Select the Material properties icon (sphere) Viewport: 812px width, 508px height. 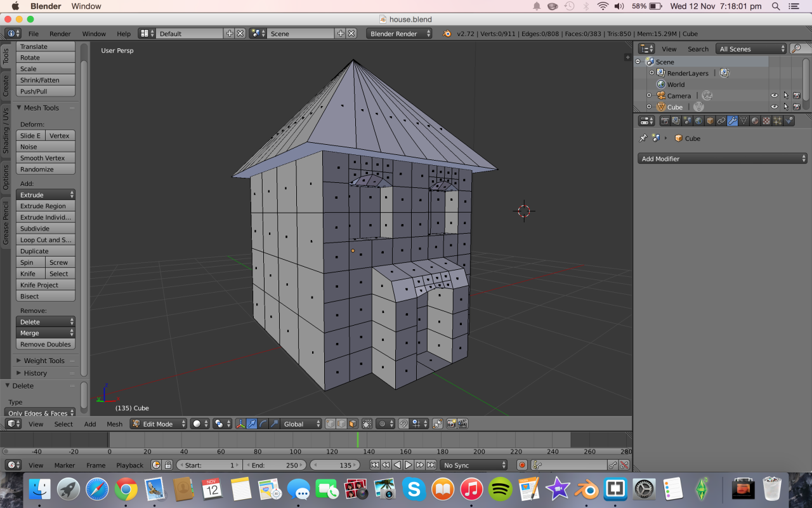pyautogui.click(x=754, y=120)
